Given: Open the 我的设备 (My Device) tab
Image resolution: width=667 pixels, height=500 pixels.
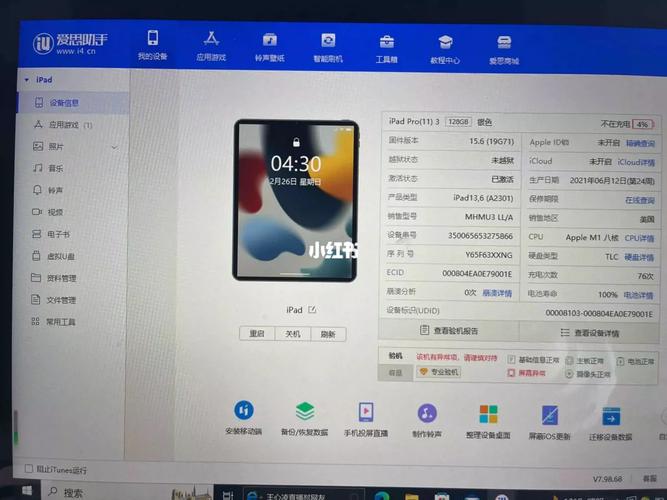Looking at the screenshot, I should pyautogui.click(x=153, y=45).
